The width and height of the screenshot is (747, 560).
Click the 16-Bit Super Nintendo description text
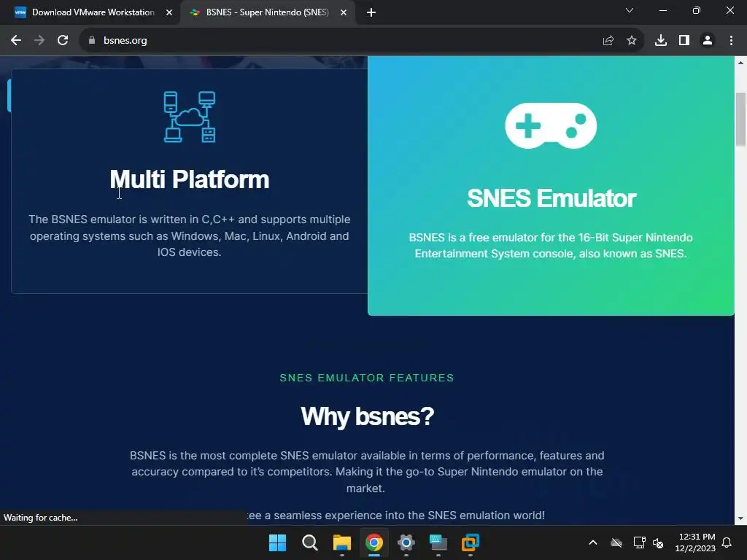point(551,245)
